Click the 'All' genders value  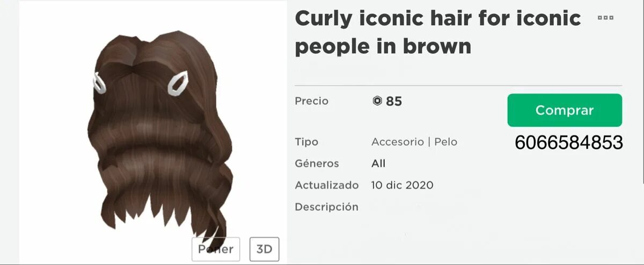click(x=378, y=163)
